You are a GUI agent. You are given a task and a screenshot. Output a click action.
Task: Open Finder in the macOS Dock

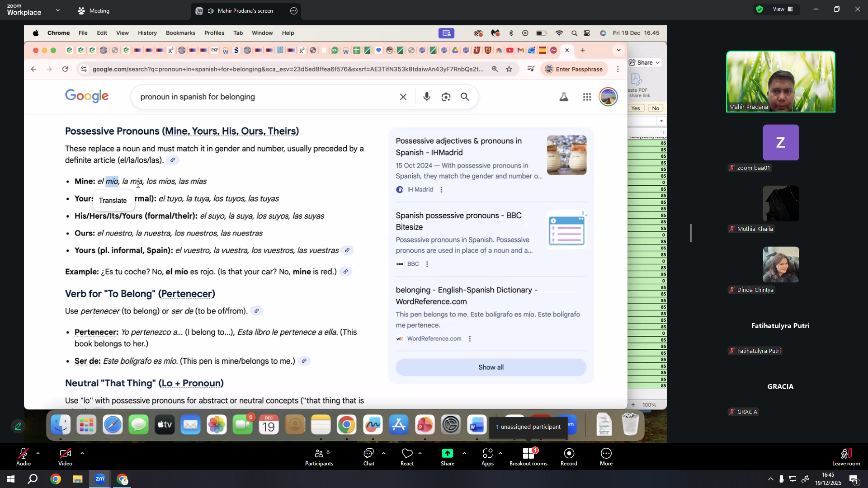(61, 425)
